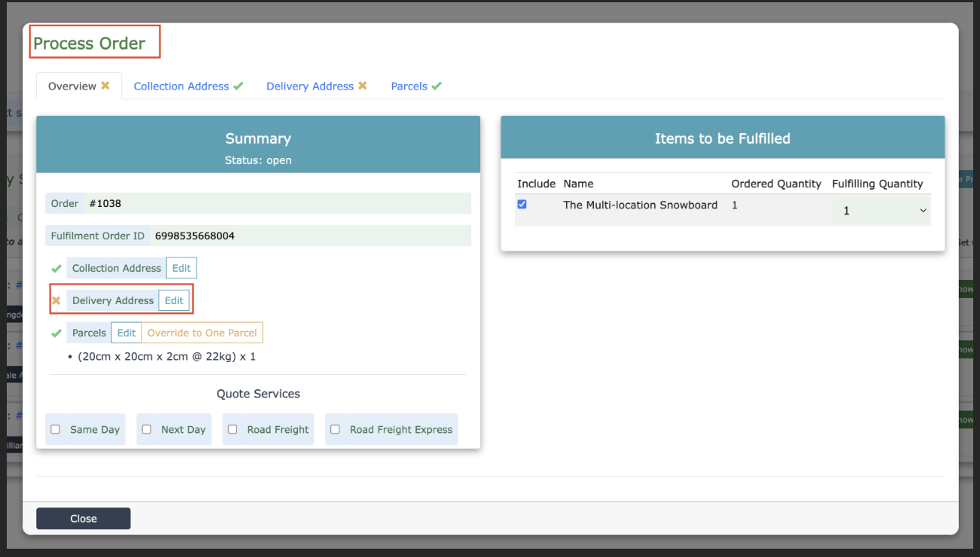Click the orange cross icon beside Delivery Address
Image resolution: width=980 pixels, height=557 pixels.
click(x=56, y=300)
